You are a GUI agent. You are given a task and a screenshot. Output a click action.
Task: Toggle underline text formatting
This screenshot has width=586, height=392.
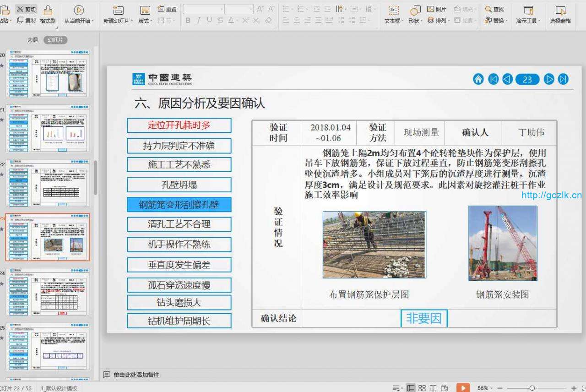[209, 21]
